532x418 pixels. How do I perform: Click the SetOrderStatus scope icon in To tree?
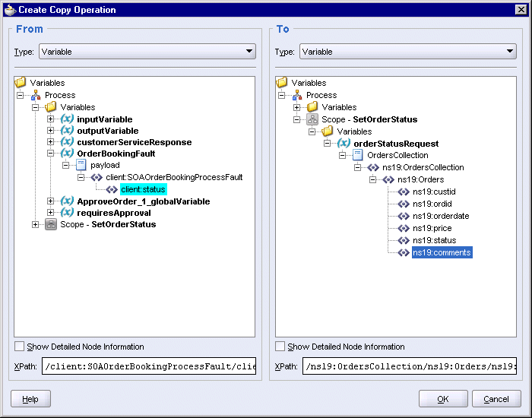[x=312, y=119]
